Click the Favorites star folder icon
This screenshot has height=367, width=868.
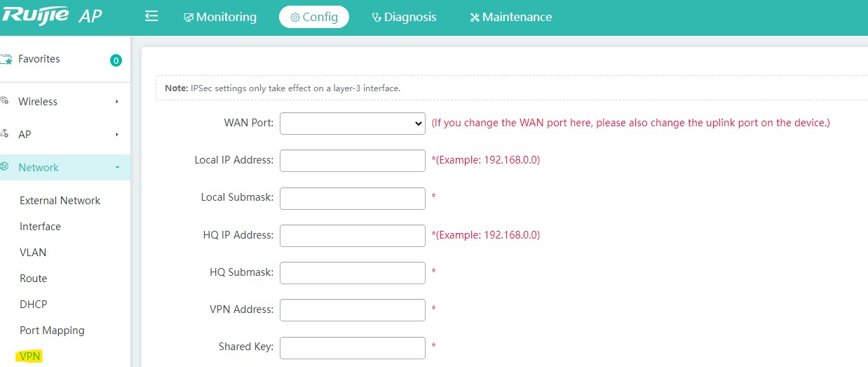pyautogui.click(x=6, y=60)
